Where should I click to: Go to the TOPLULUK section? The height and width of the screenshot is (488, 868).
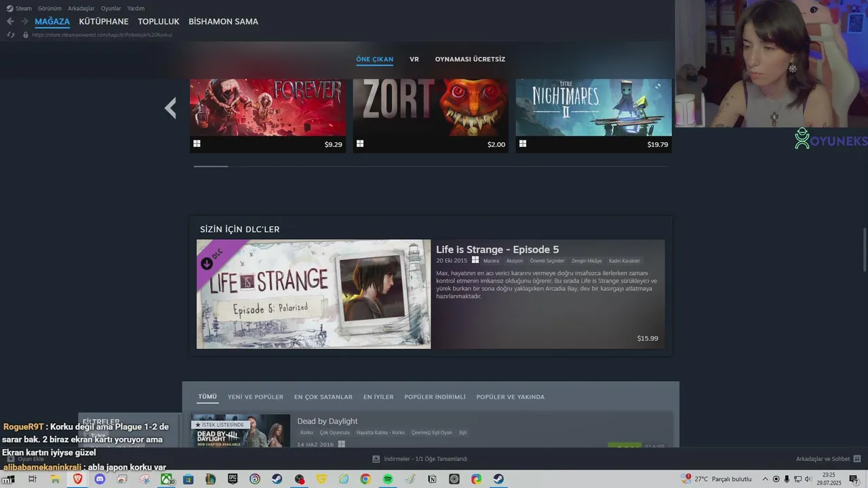pyautogui.click(x=159, y=22)
